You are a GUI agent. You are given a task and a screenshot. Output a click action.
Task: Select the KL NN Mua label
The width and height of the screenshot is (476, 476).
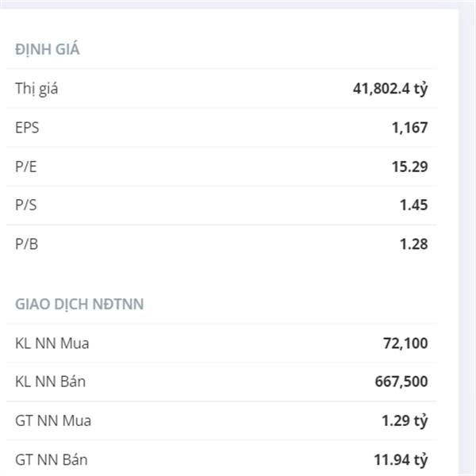[52, 344]
